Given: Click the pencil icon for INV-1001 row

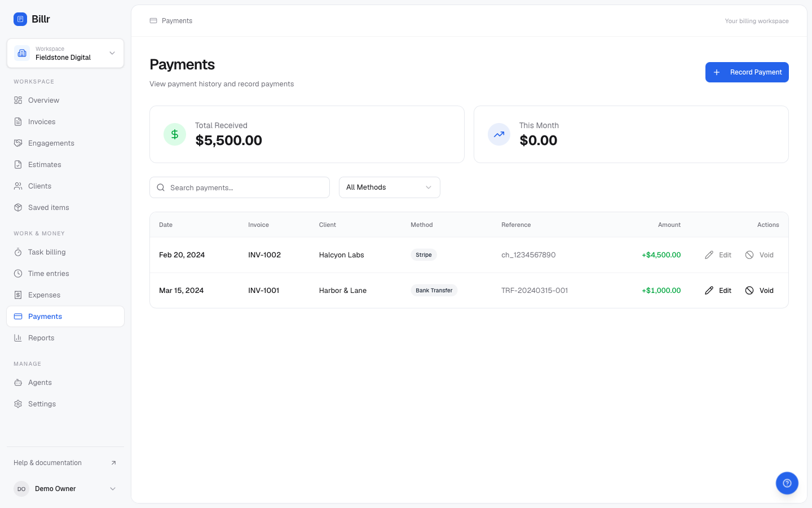Looking at the screenshot, I should [709, 291].
